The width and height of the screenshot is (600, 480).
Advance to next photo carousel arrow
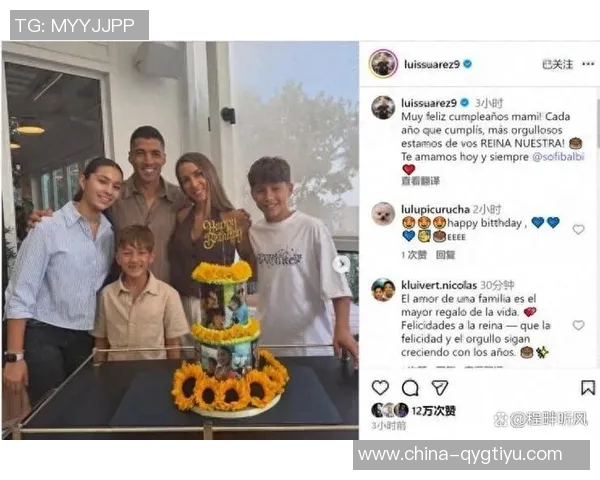pyautogui.click(x=341, y=263)
